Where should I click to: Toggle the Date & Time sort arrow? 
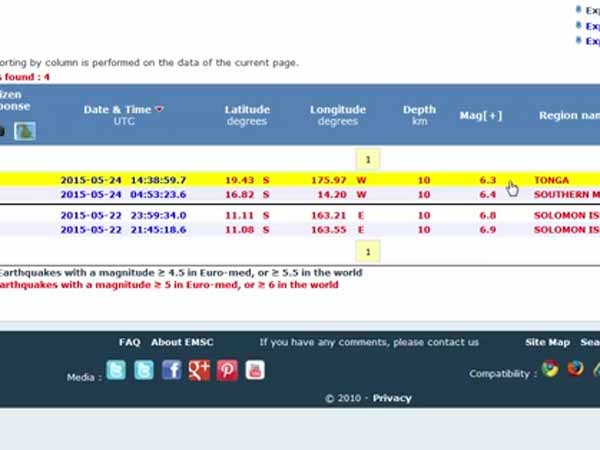coord(159,110)
